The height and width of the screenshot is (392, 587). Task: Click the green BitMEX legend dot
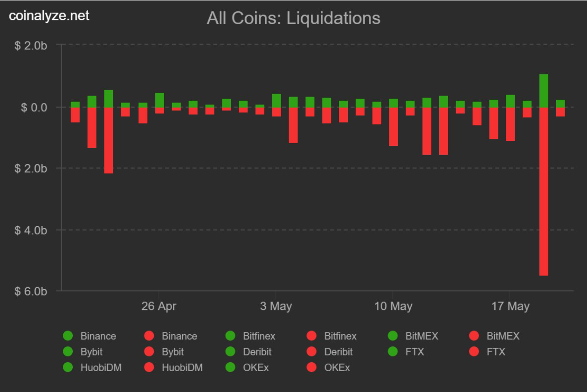point(393,336)
